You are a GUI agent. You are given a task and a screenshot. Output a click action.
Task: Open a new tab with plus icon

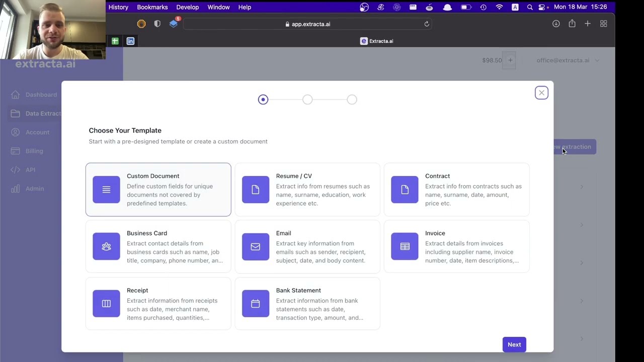pos(588,24)
